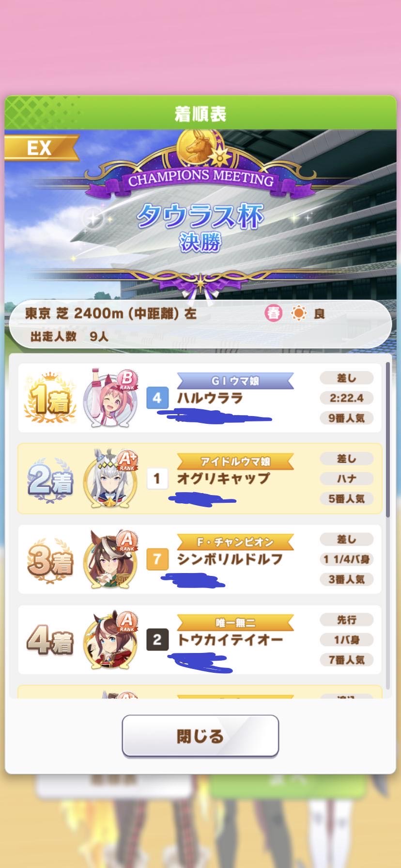401x868 pixels.
Task: Click the EX gold ribbon label
Action: (41, 148)
